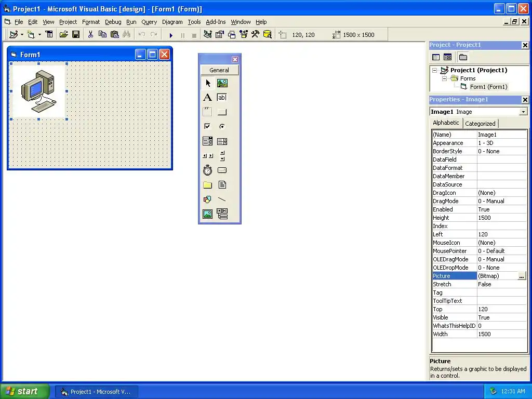The width and height of the screenshot is (532, 399).
Task: Click the Add Form toolbar icon
Action: coord(31,34)
